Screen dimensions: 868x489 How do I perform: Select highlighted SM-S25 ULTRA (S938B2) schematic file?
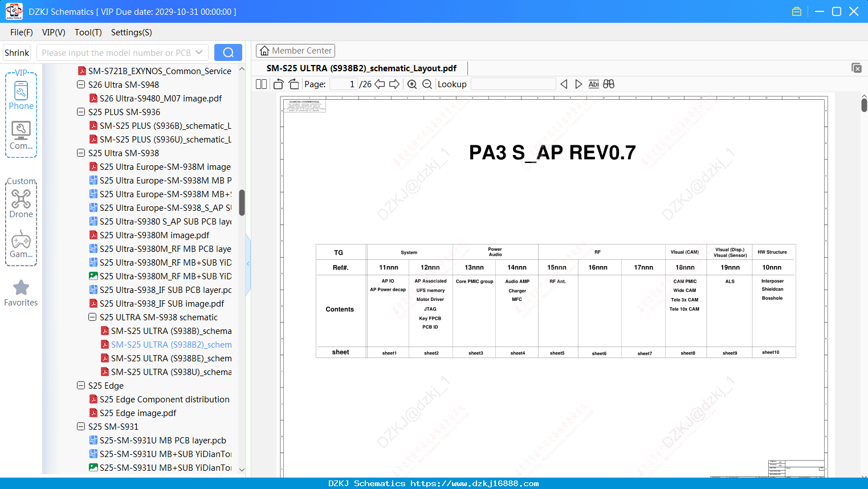click(x=166, y=345)
